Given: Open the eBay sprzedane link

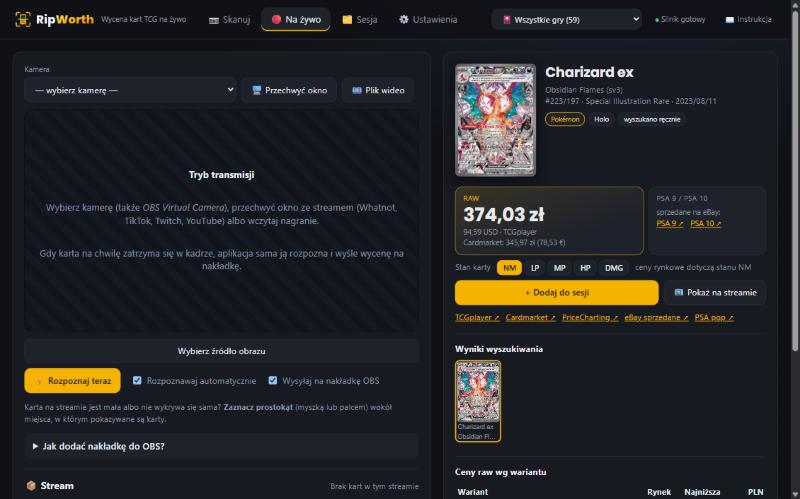Looking at the screenshot, I should pyautogui.click(x=656, y=317).
